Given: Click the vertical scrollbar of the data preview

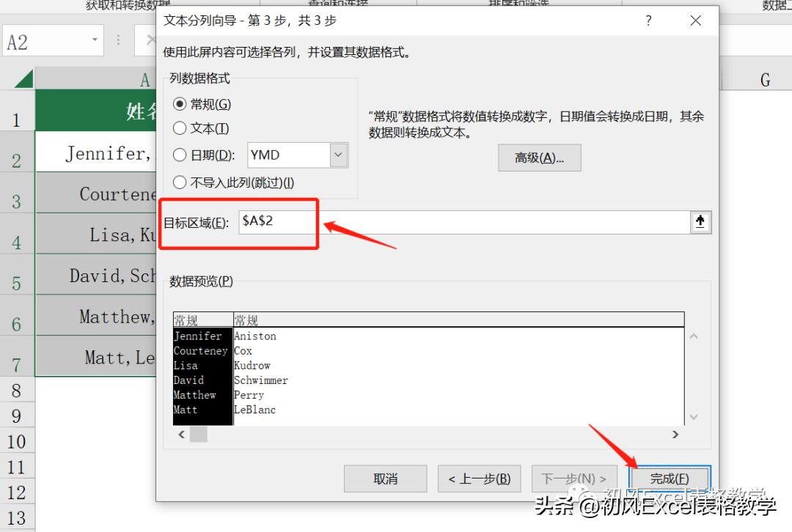Looking at the screenshot, I should [x=693, y=375].
